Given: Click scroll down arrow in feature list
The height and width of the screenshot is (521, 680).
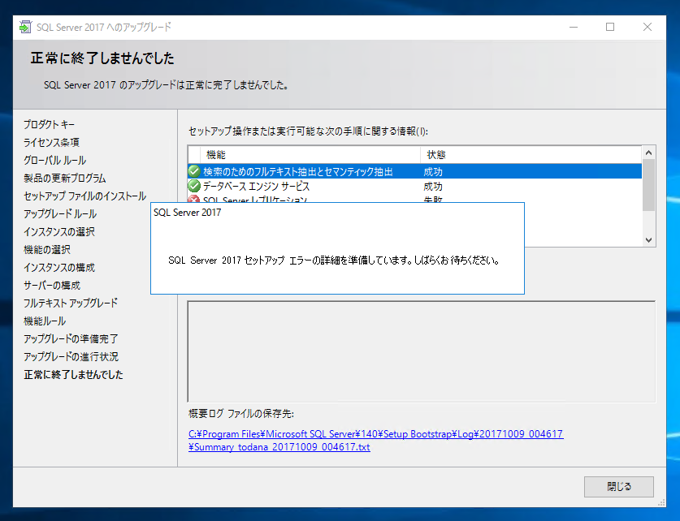Looking at the screenshot, I should coord(649,240).
